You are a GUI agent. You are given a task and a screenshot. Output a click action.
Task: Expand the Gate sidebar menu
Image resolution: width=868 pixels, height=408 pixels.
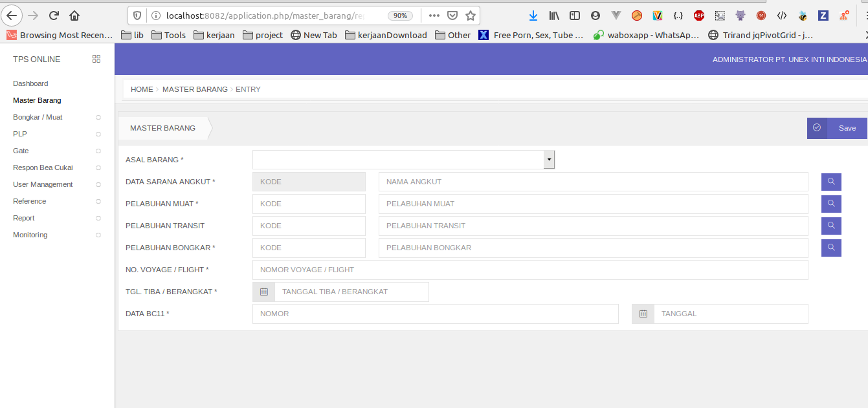98,151
